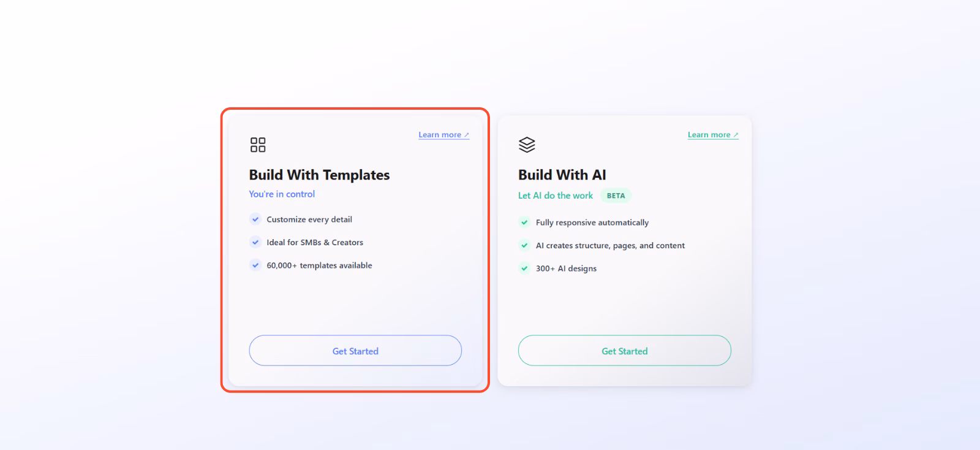
Task: Click checkmark beside AI creates structure text
Action: click(524, 245)
